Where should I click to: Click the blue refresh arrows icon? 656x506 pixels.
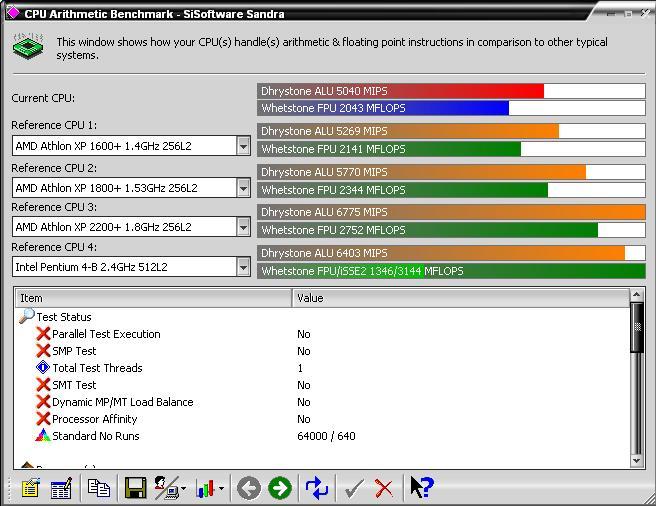click(x=316, y=488)
